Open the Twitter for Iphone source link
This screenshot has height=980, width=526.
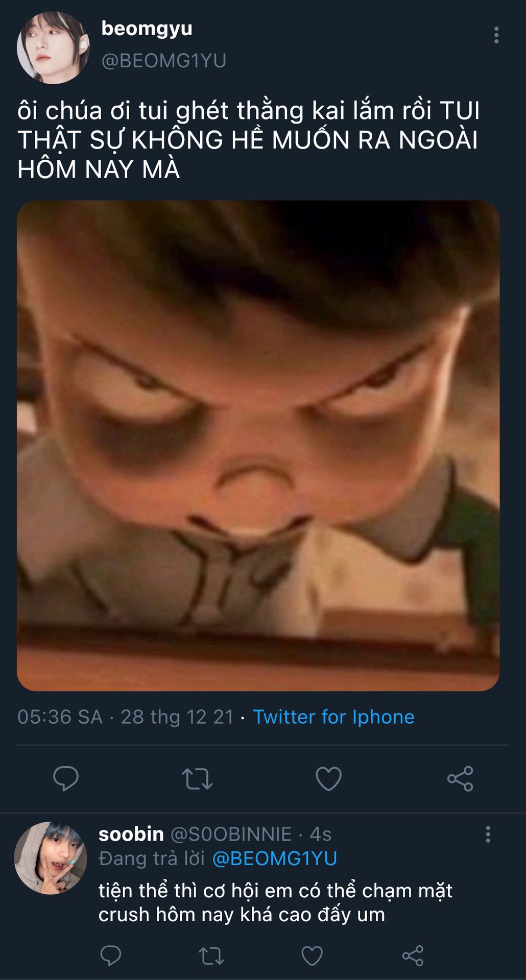tap(333, 717)
